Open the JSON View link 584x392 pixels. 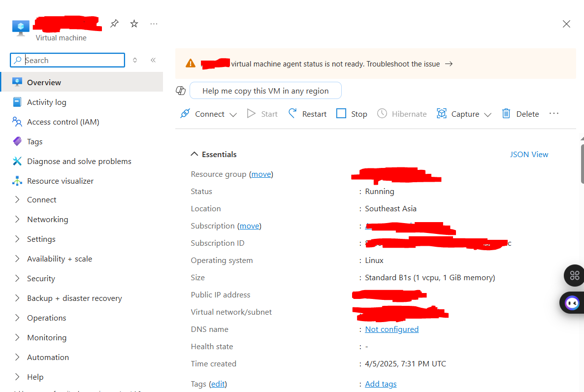pos(529,154)
